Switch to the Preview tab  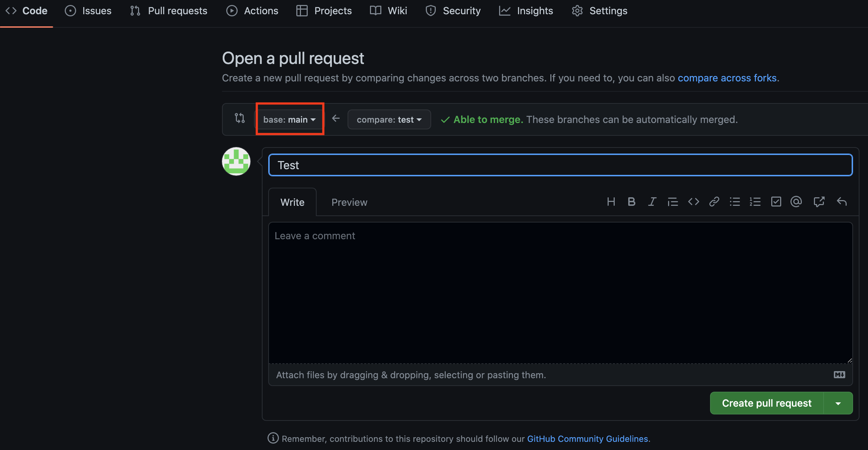pyautogui.click(x=349, y=202)
